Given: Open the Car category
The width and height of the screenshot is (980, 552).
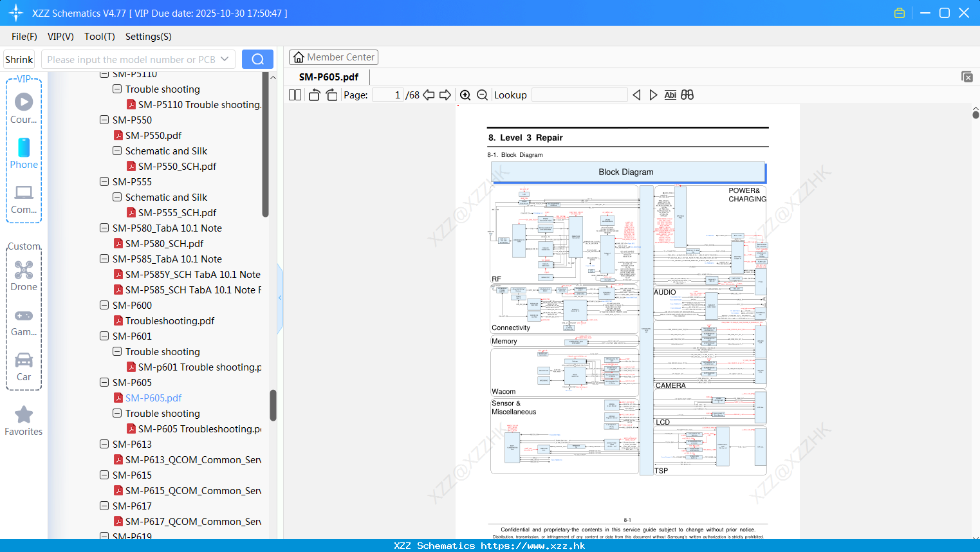Looking at the screenshot, I should [24, 367].
